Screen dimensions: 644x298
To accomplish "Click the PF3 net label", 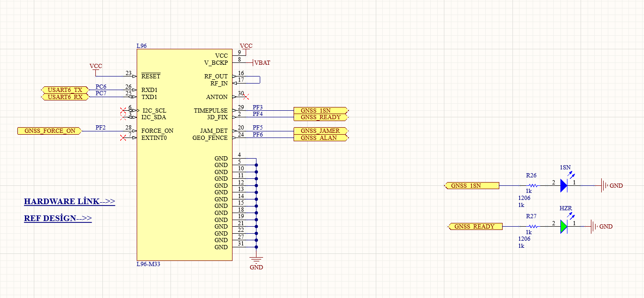I will 258,107.
